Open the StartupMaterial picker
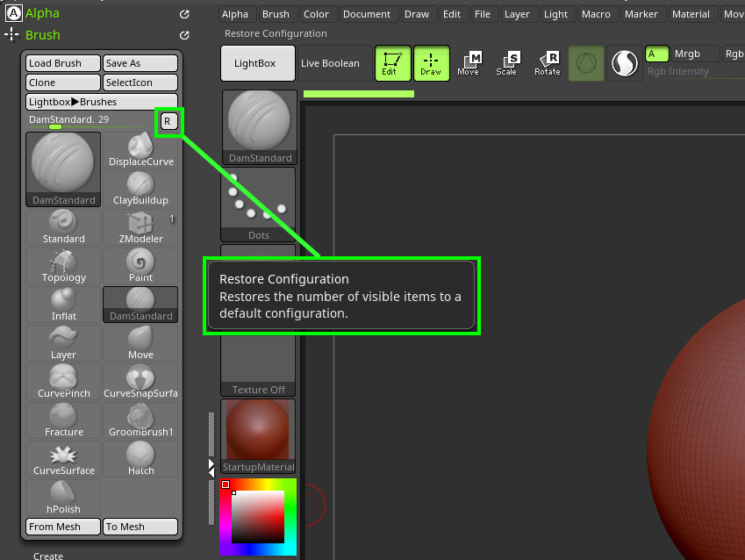Screen dimensions: 745x560 click(258, 436)
